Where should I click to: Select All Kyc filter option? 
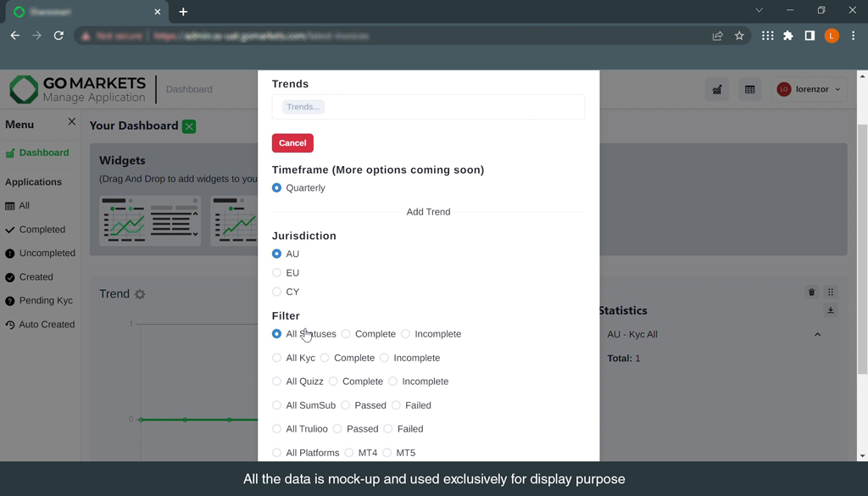pos(276,358)
